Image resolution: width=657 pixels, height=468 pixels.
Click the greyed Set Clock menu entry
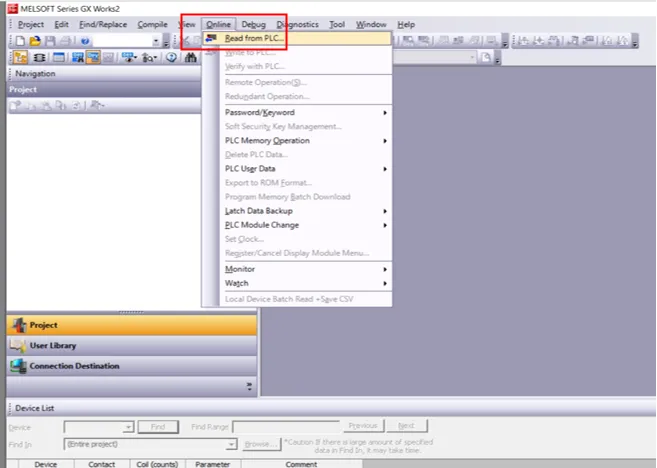click(x=244, y=239)
